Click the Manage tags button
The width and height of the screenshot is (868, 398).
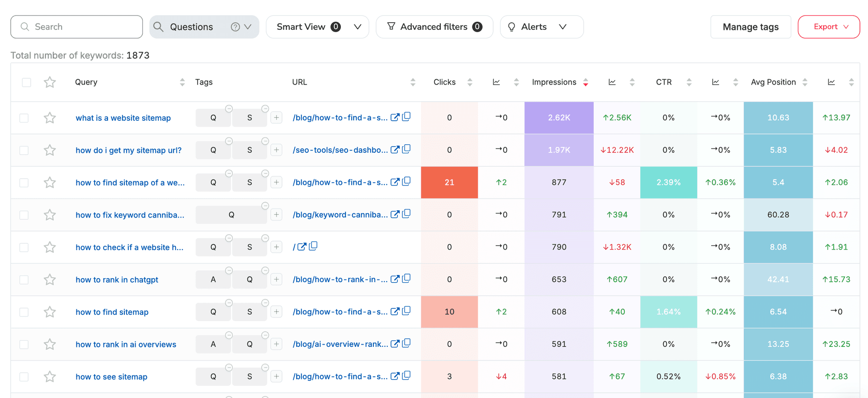pos(750,27)
